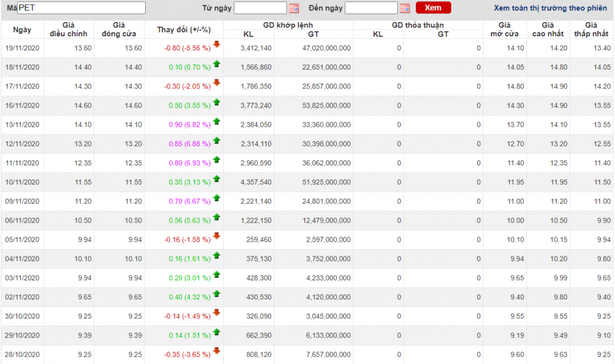
Task: Click the volume value 3,412,140
Action: click(256, 48)
